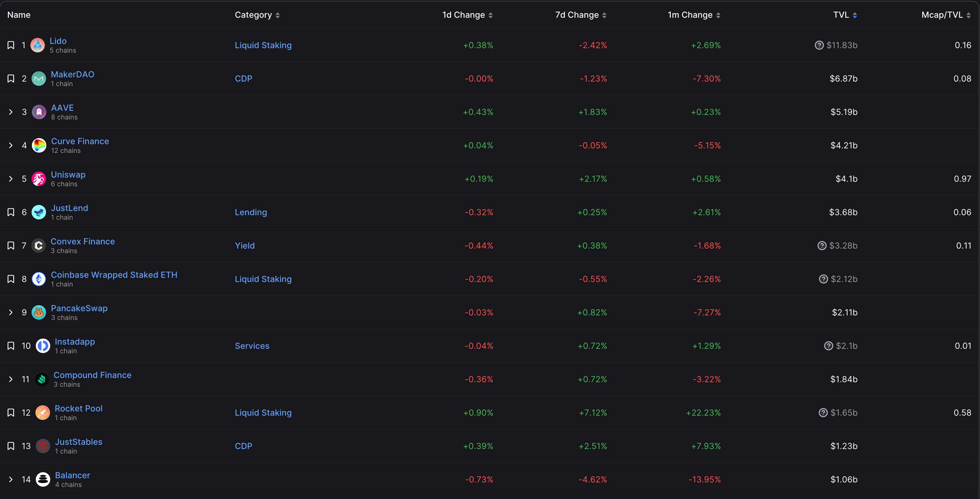Expand Curve Finance sub-protocols

(x=11, y=145)
